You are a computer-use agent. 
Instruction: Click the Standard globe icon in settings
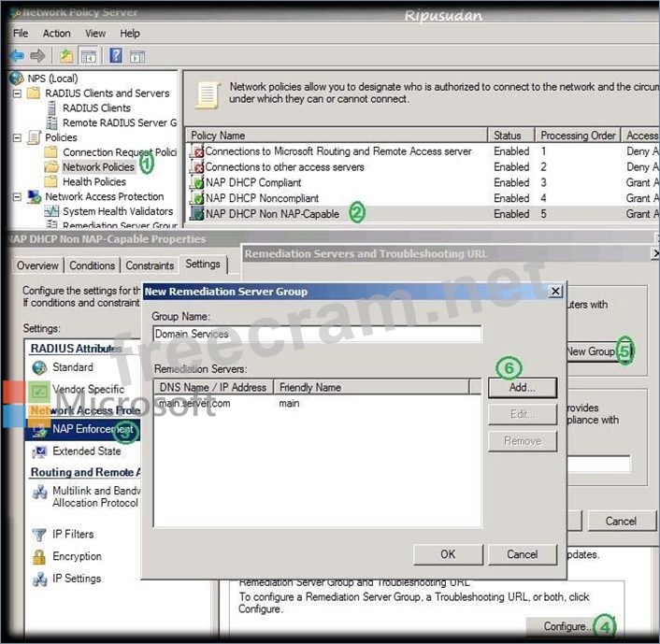pyautogui.click(x=39, y=367)
